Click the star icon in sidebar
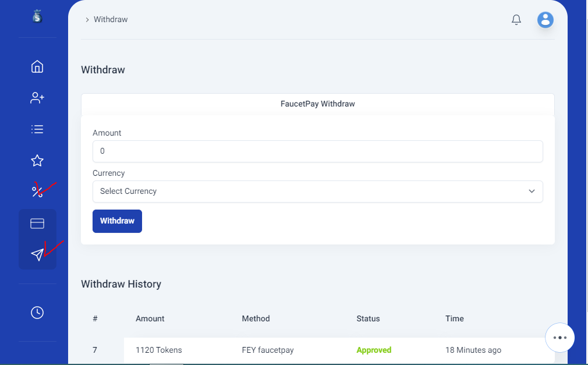 coord(37,161)
